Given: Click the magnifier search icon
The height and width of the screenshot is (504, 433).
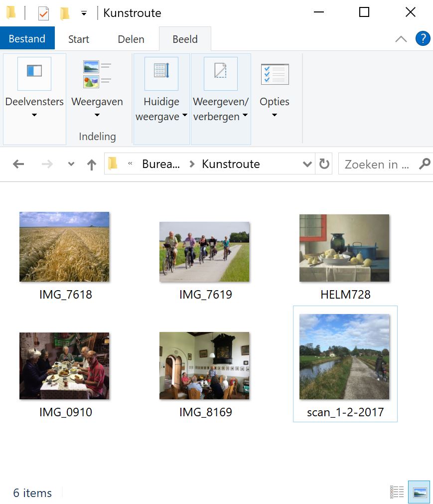Looking at the screenshot, I should (x=425, y=164).
